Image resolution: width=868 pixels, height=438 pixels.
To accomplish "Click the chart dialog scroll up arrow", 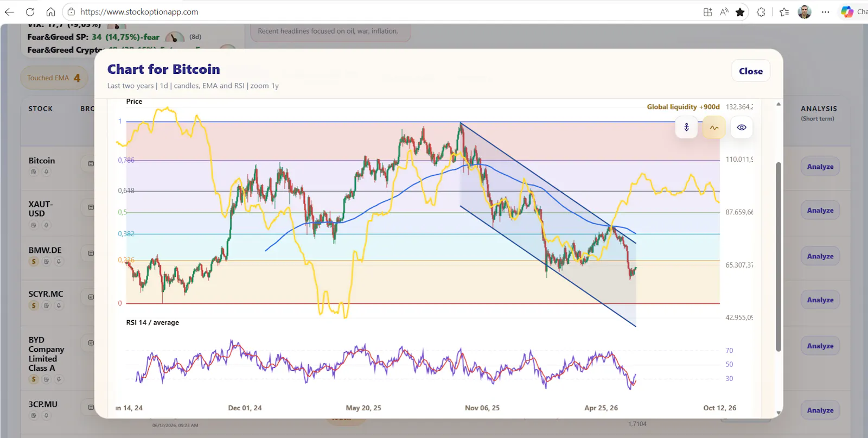I will click(x=778, y=104).
